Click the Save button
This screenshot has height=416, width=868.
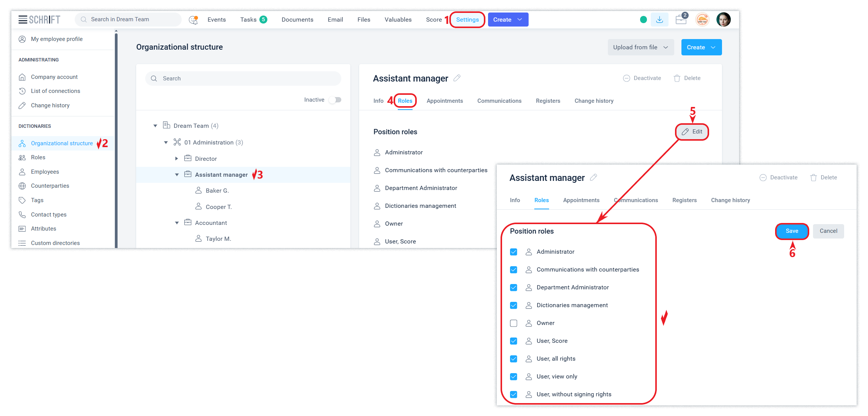point(792,231)
